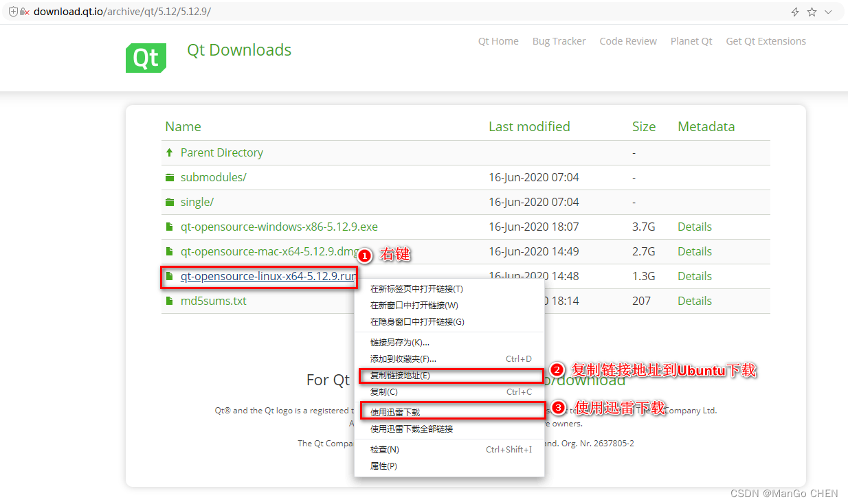This screenshot has width=848, height=504.
Task: Click the file icon beside md5sums.txt
Action: pos(169,301)
